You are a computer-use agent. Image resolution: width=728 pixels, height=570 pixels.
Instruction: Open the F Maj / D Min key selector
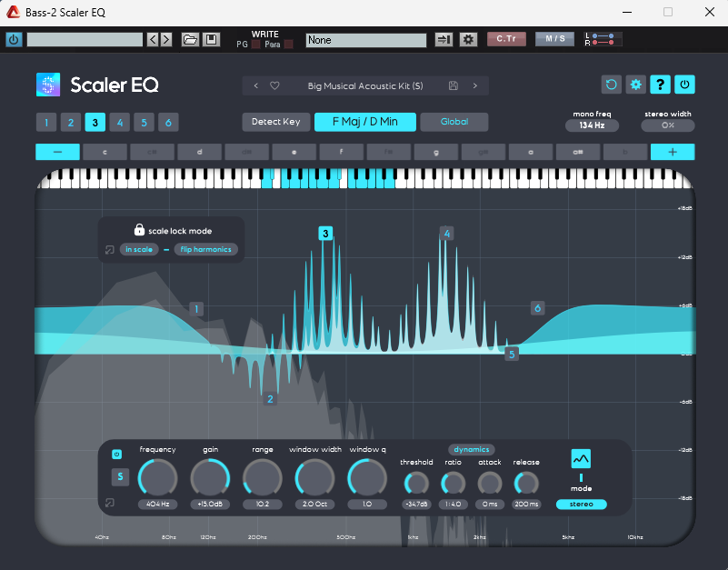[x=365, y=122]
